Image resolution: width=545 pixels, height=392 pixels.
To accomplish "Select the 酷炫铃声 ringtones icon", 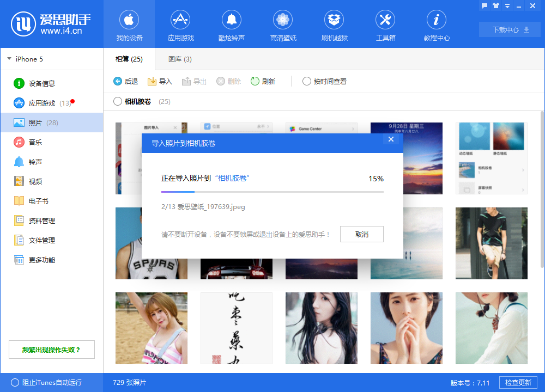I will 232,25.
